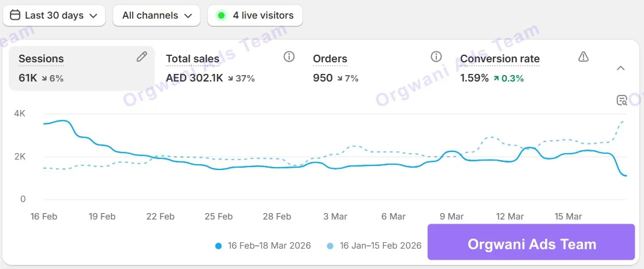Click the light blue comparison legend dot

[330, 246]
